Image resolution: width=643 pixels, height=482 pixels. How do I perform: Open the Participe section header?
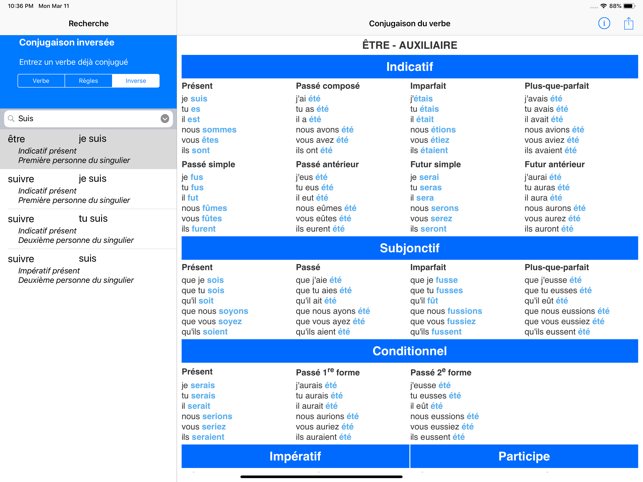pos(524,456)
